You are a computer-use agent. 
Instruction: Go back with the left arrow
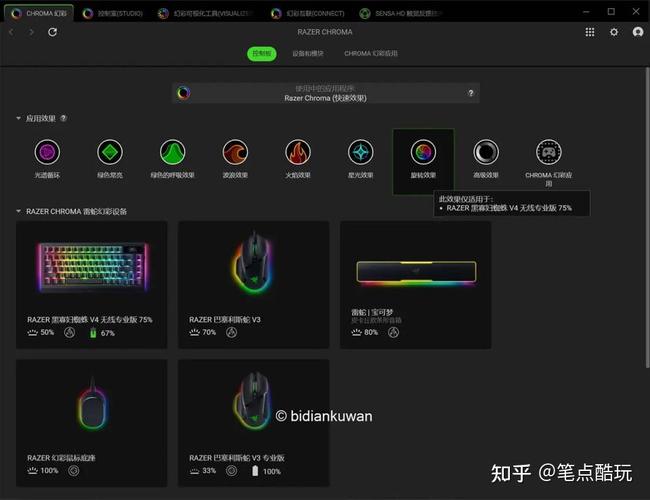11,32
